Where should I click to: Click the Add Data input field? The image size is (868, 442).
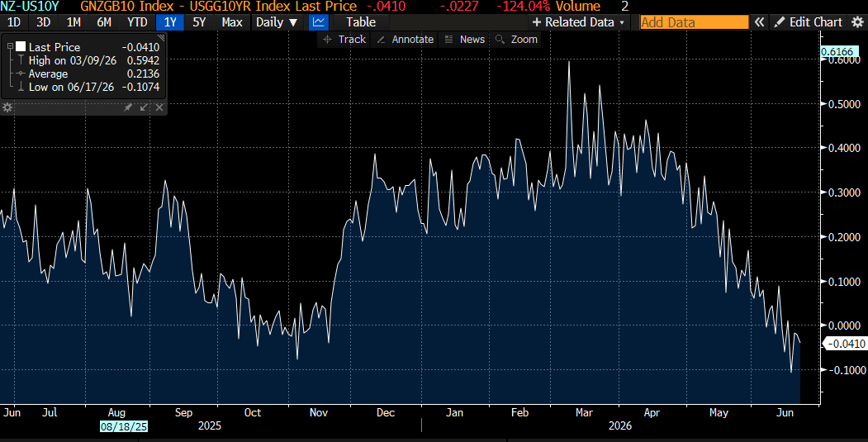pos(695,22)
